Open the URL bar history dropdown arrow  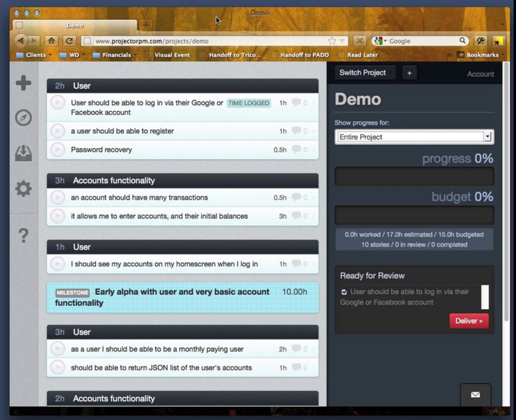pyautogui.click(x=342, y=41)
